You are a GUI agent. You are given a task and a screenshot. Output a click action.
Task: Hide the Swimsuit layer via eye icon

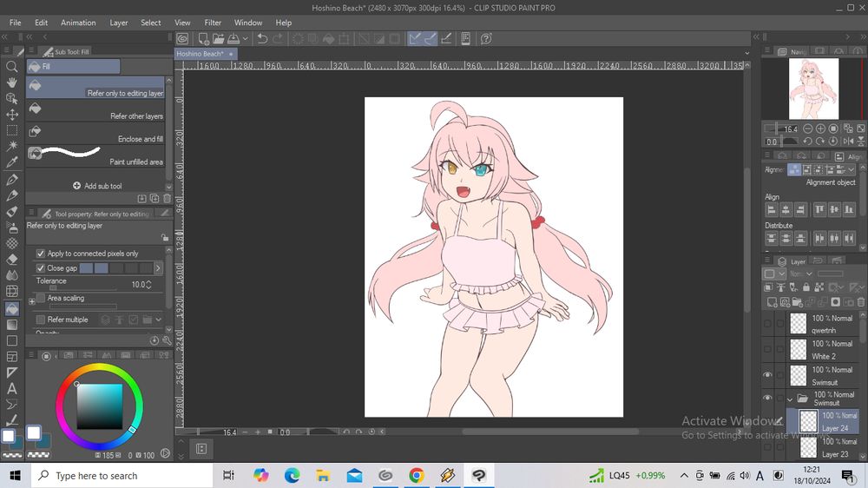click(x=767, y=375)
